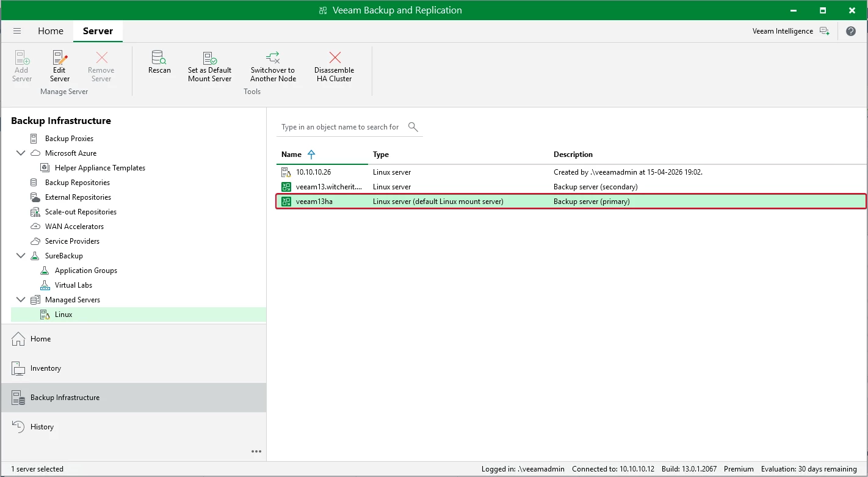Open Application Groups under SureBackup
Image resolution: width=868 pixels, height=477 pixels.
[86, 271]
